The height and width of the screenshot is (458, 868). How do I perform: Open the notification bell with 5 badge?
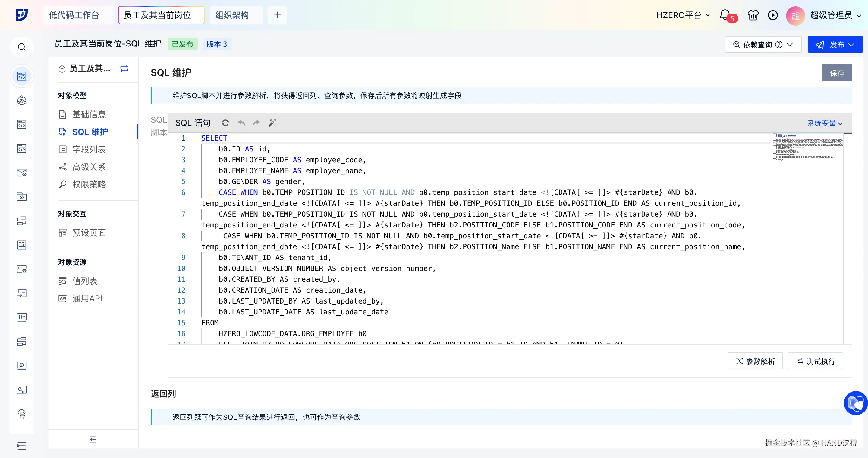[x=725, y=15]
